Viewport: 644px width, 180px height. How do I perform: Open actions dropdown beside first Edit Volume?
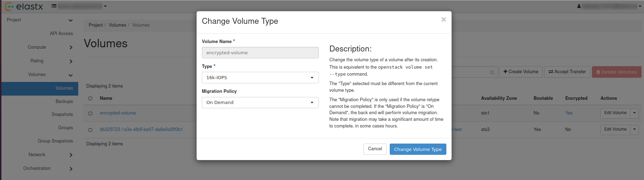coord(635,113)
